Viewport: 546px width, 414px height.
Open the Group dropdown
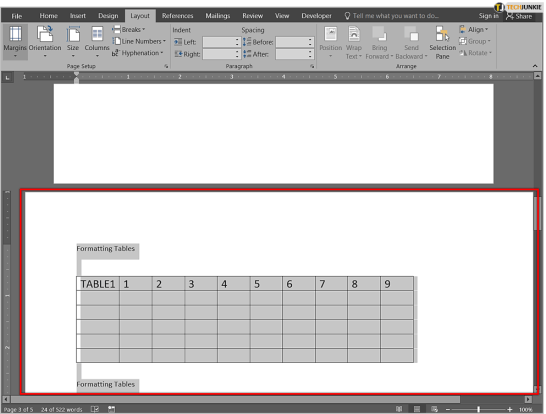click(x=475, y=41)
